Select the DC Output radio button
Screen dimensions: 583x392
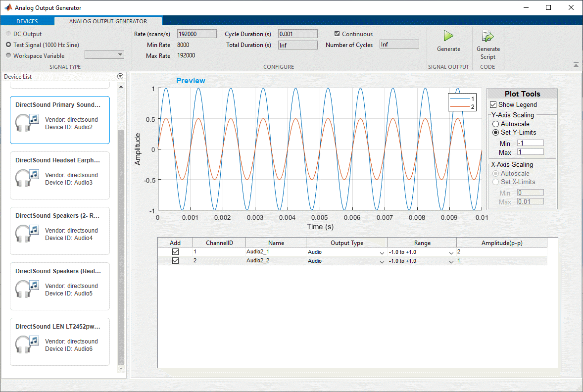(x=8, y=34)
